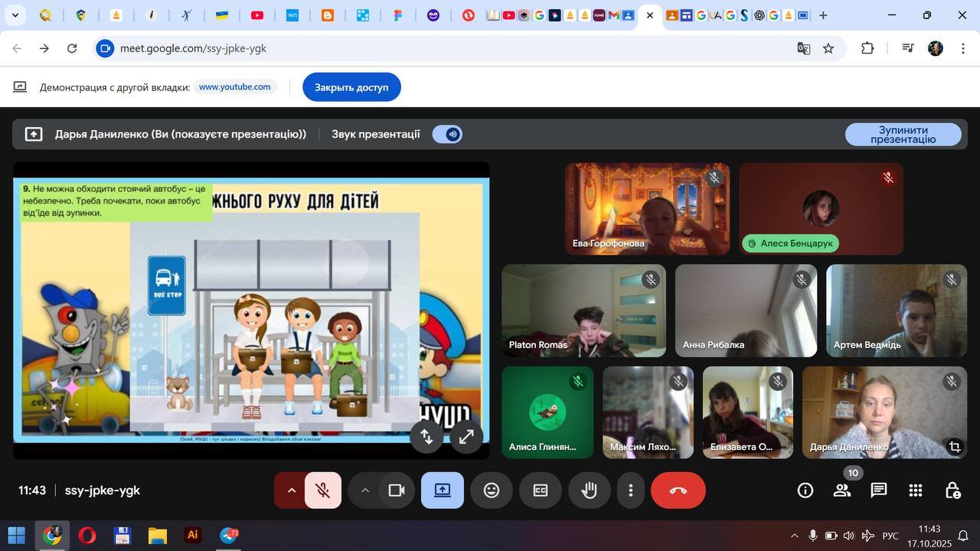Click the Закрыть доступ button
Image resolution: width=980 pixels, height=551 pixels.
point(351,87)
